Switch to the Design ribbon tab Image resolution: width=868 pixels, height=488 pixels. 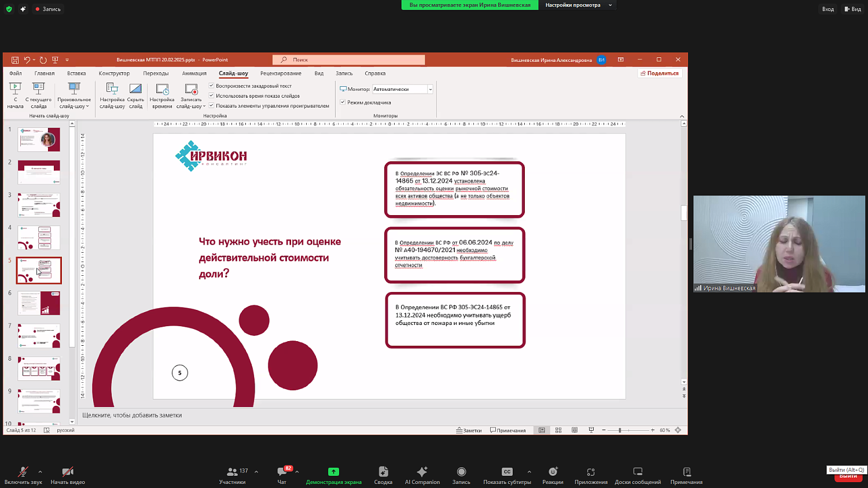coord(114,73)
